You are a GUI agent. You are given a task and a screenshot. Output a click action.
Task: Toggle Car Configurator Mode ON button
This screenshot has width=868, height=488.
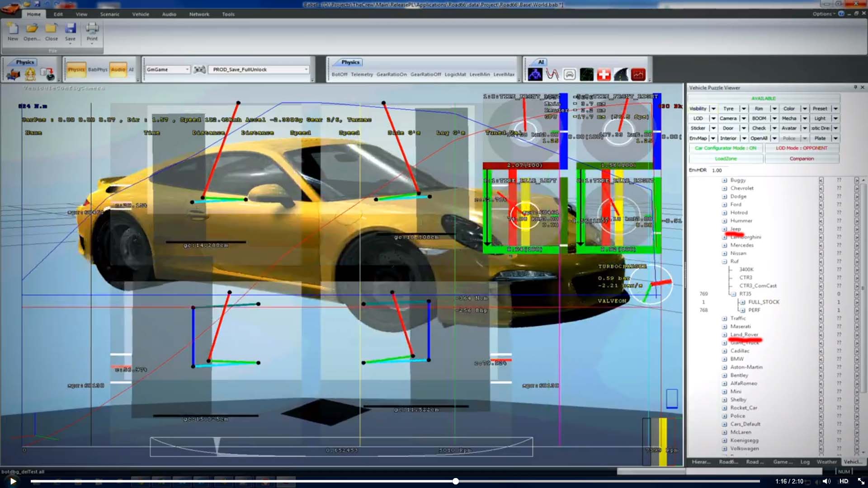[x=725, y=148]
